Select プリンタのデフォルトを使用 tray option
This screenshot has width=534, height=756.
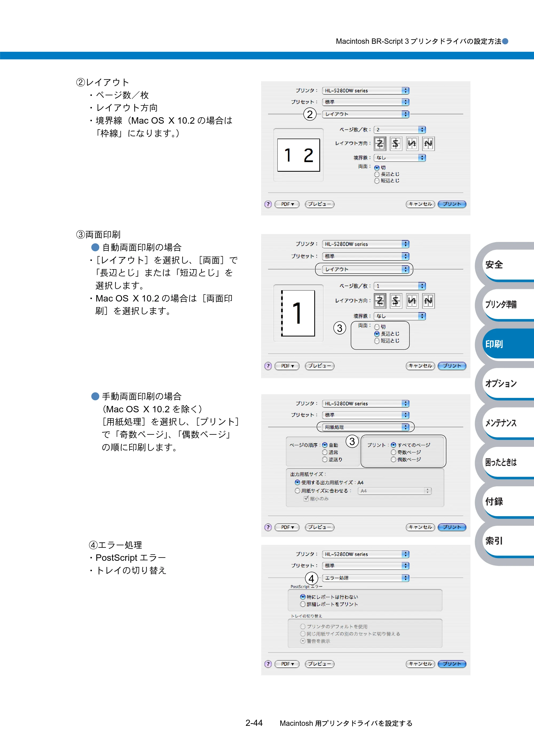tap(303, 626)
